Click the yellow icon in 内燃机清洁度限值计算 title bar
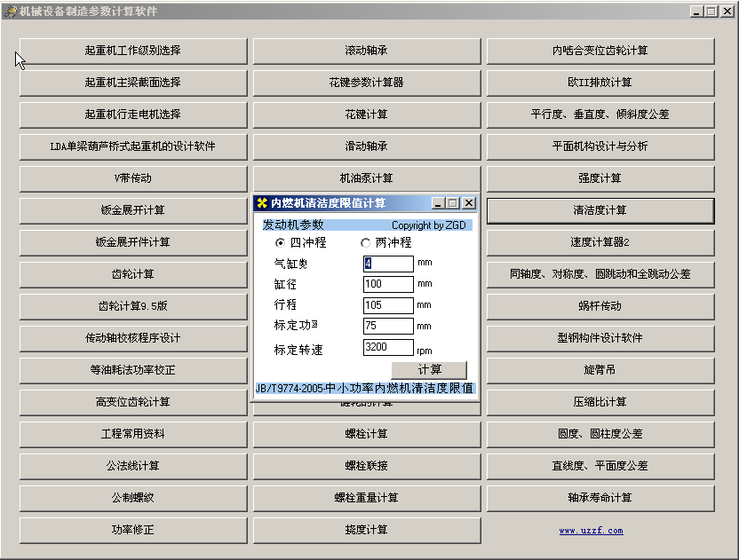 click(x=262, y=203)
